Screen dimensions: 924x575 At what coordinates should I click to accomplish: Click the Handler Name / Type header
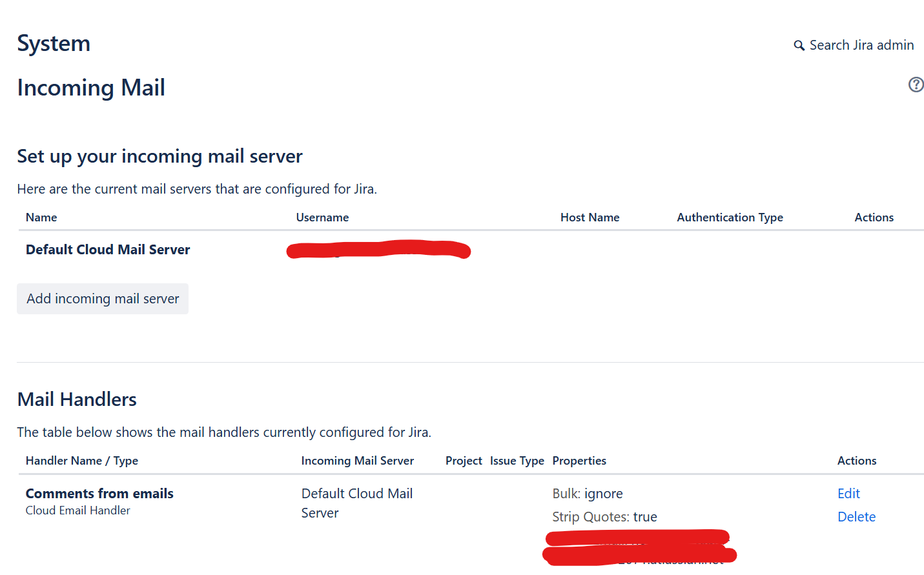click(82, 461)
